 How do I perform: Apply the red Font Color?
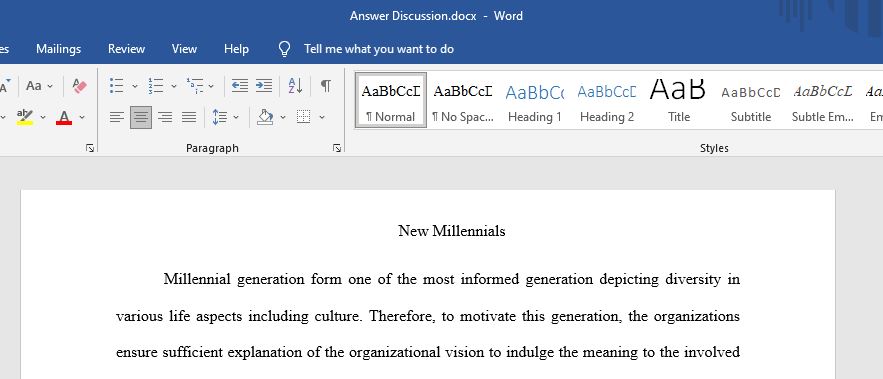(64, 117)
